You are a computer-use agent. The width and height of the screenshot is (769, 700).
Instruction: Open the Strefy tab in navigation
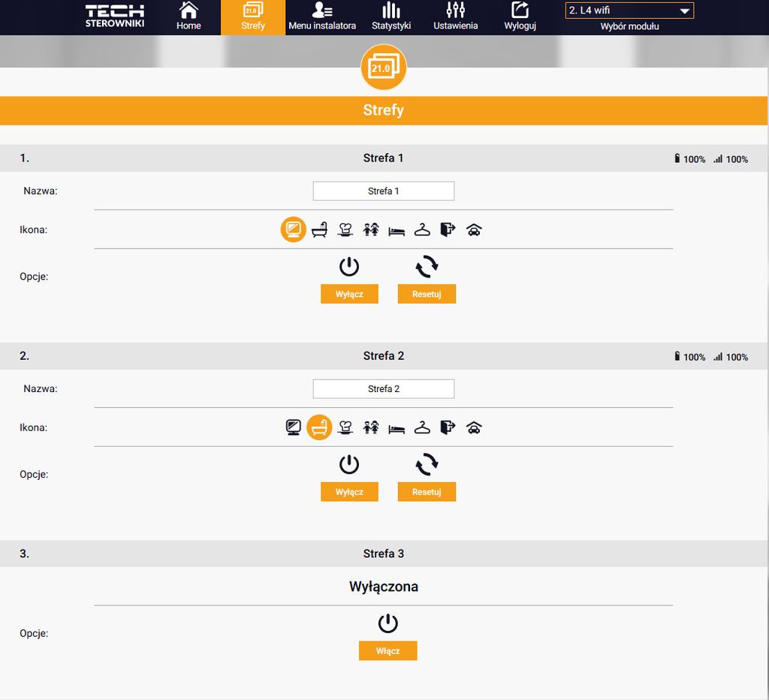253,17
